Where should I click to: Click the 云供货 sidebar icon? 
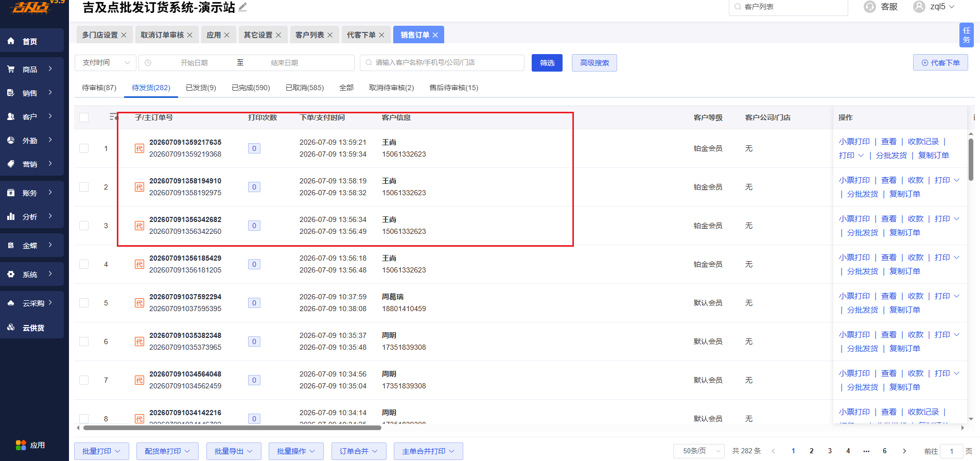(x=11, y=328)
